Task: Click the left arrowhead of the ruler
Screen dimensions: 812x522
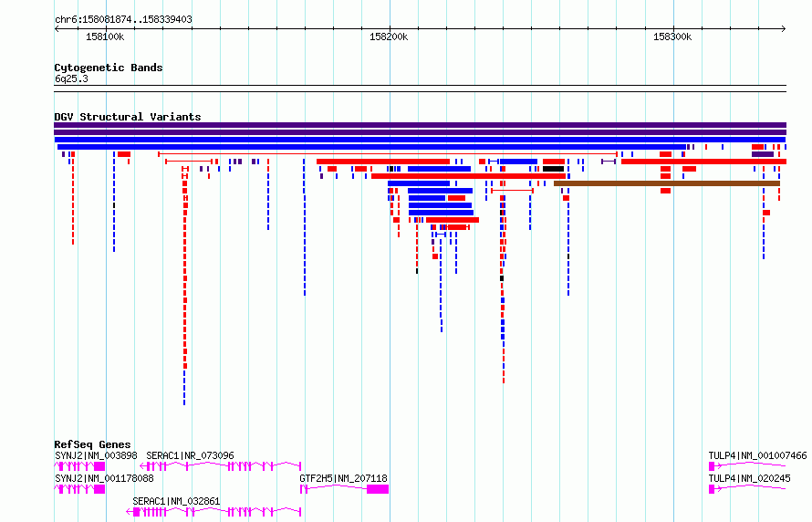Action: point(57,29)
